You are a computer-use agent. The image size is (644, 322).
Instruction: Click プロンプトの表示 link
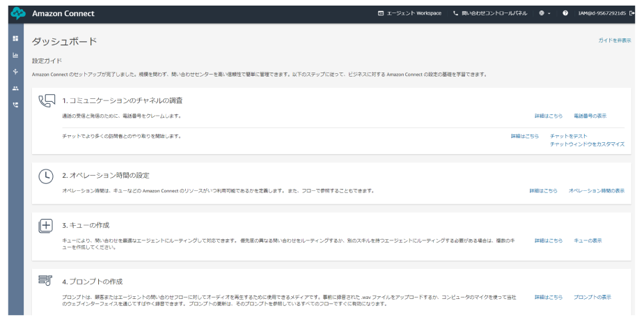(x=592, y=297)
